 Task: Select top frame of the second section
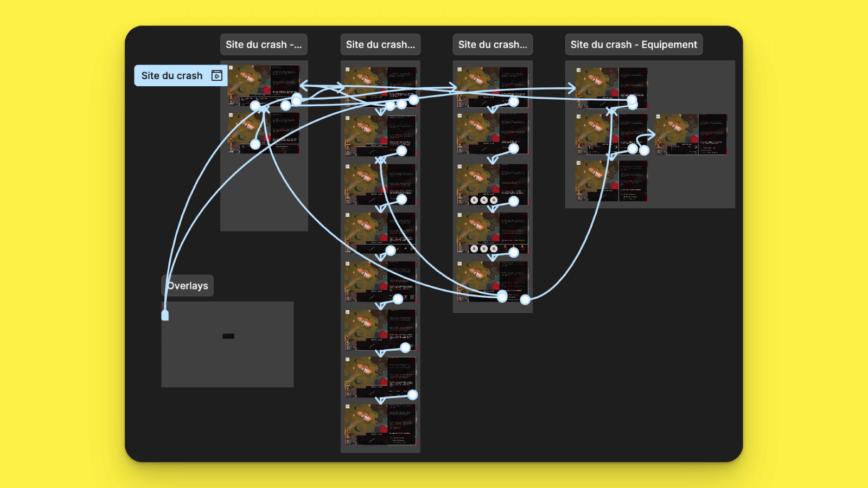pyautogui.click(x=380, y=87)
